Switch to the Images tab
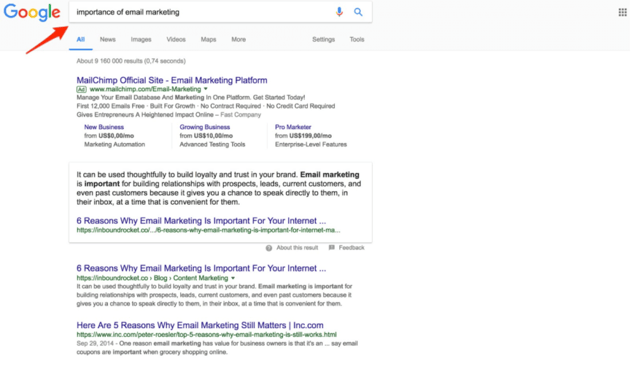The image size is (636, 369). pos(141,39)
